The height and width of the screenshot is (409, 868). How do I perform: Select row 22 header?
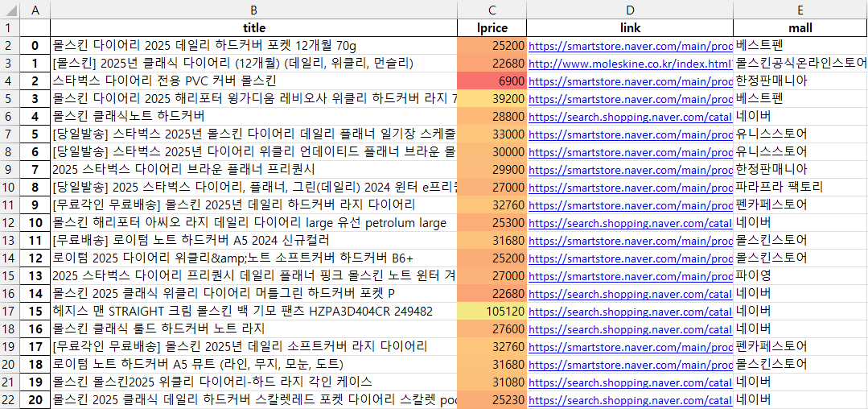click(x=10, y=400)
